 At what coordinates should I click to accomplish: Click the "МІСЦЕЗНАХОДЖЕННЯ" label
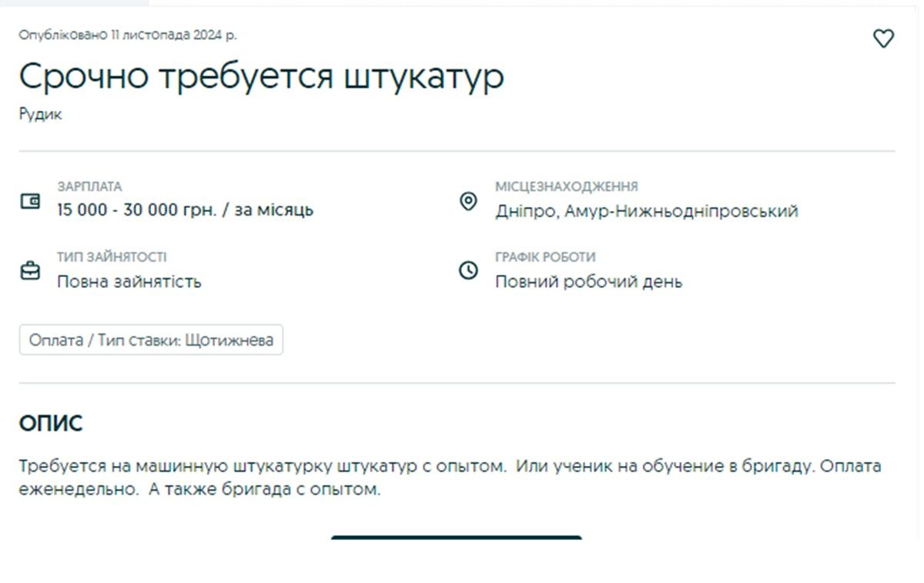[566, 186]
